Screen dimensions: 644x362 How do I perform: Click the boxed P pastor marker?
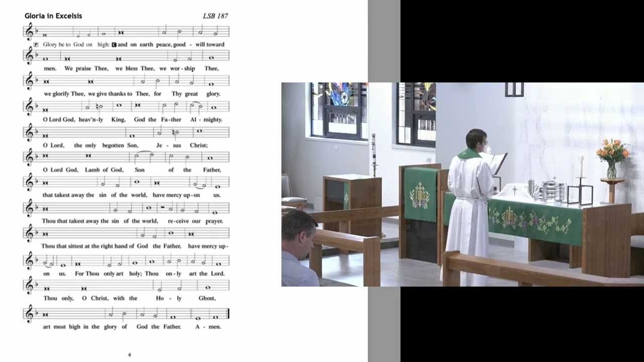tap(36, 45)
